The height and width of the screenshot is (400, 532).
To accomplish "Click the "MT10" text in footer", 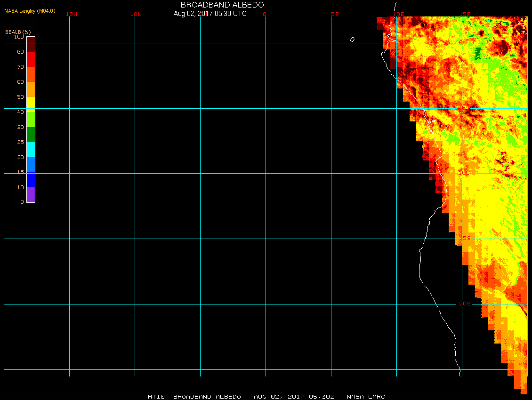I will [156, 397].
